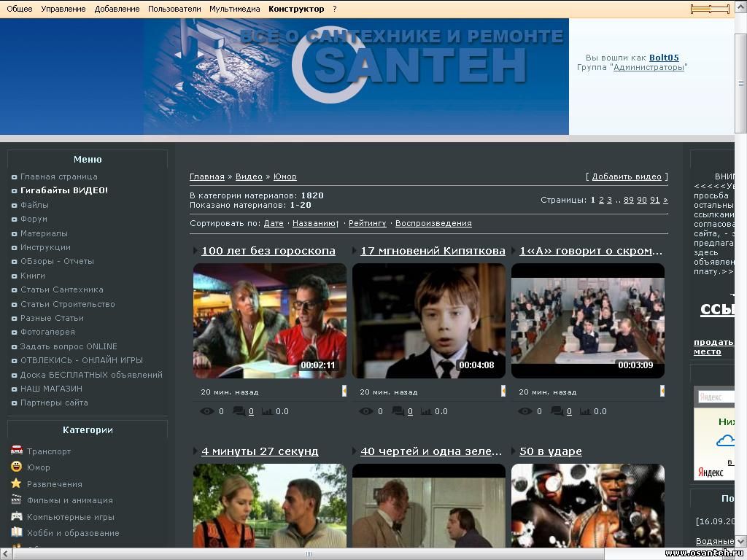Click views eye icon under 1«А» говорит video
Viewport: 747px width, 560px height.
pyautogui.click(x=525, y=411)
